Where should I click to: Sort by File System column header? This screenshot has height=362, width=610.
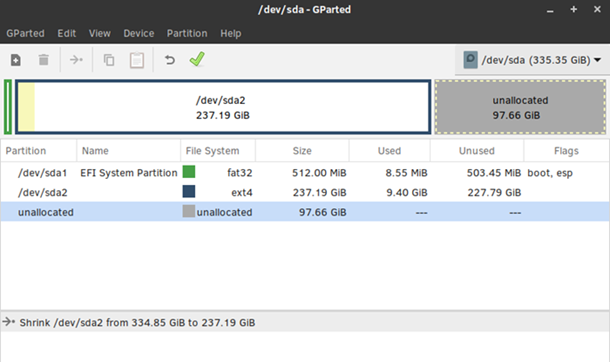pos(218,151)
